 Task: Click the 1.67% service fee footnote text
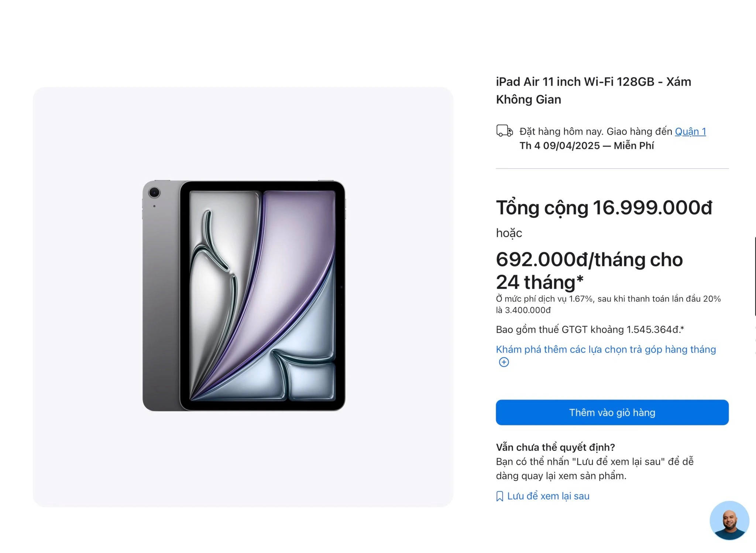[x=608, y=304]
